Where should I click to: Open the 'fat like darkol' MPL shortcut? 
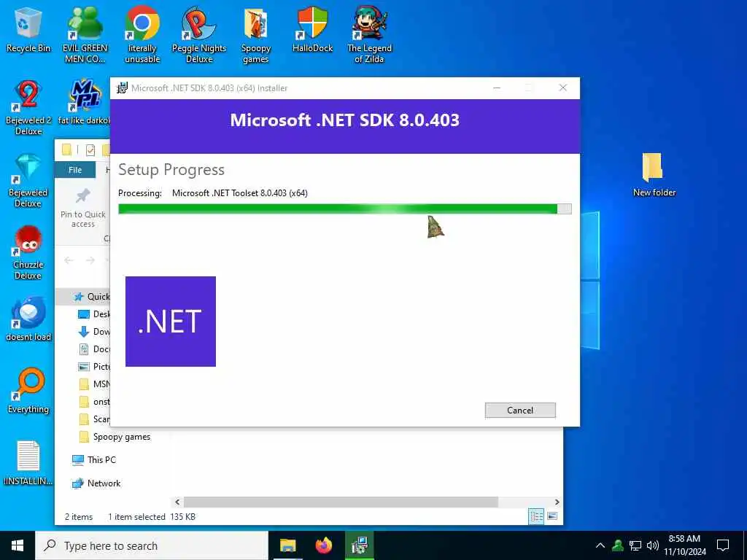[x=85, y=102]
